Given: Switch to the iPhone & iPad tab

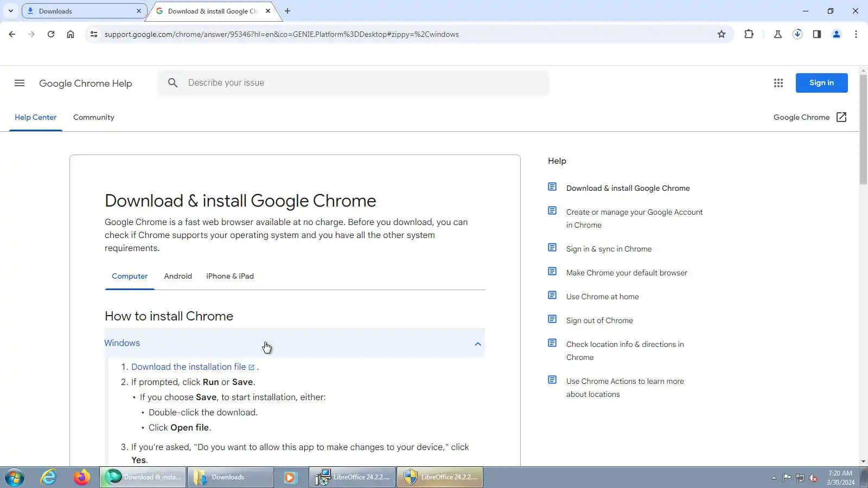Looking at the screenshot, I should coord(230,276).
